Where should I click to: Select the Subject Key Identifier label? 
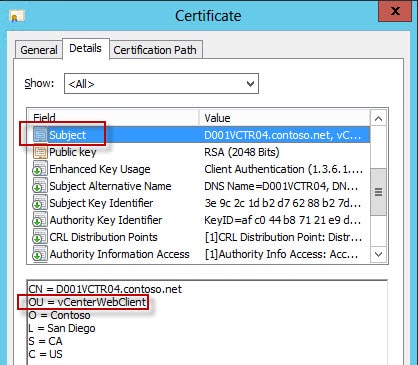click(x=101, y=203)
